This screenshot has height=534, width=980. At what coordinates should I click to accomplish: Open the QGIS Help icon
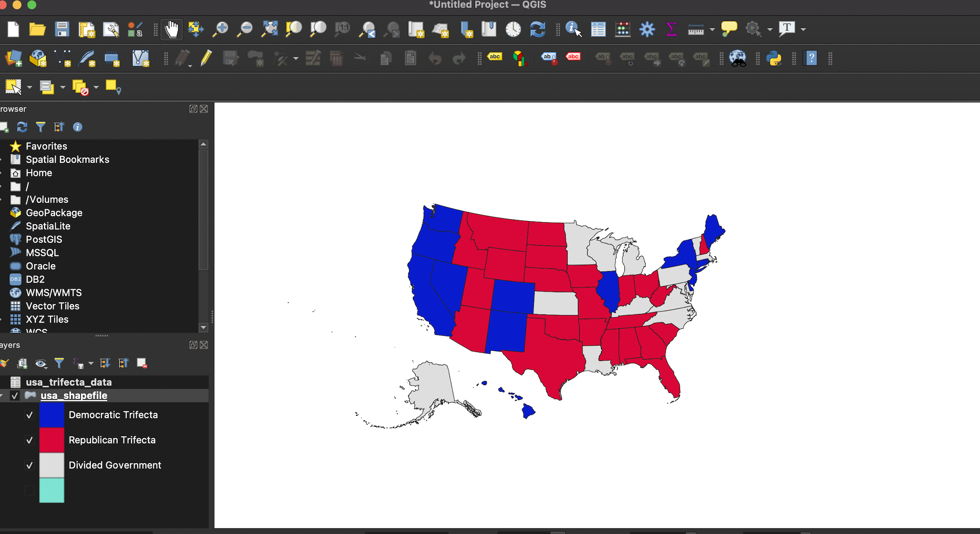810,59
